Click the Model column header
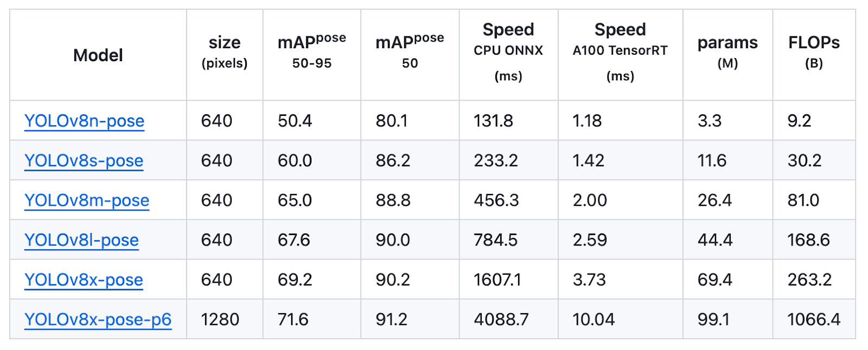 (x=98, y=55)
